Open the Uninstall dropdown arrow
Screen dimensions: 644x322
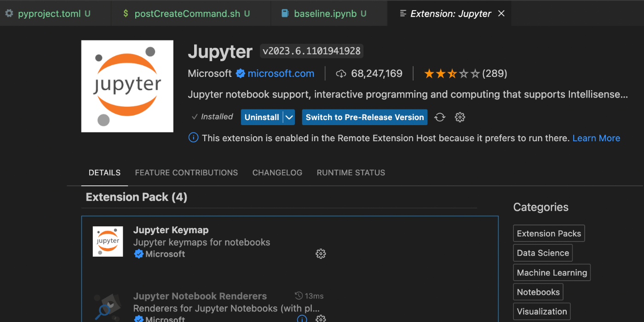(289, 117)
